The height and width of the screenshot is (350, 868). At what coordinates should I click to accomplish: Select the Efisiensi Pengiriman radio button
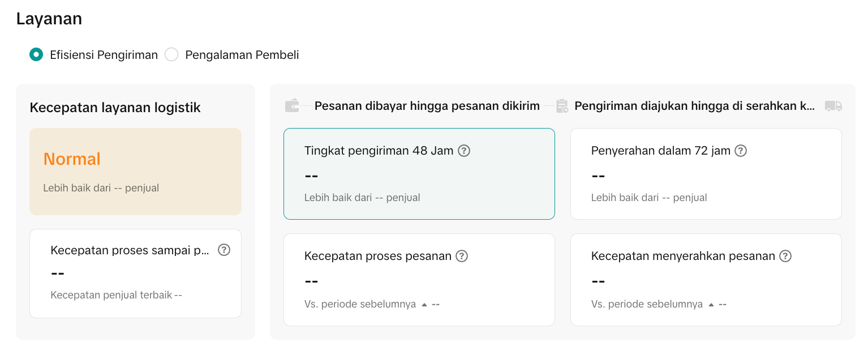(36, 55)
